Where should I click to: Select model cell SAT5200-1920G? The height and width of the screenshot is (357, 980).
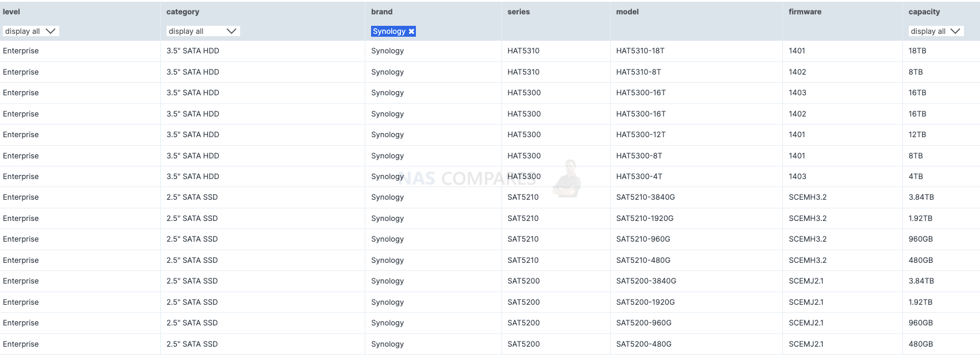tap(646, 302)
